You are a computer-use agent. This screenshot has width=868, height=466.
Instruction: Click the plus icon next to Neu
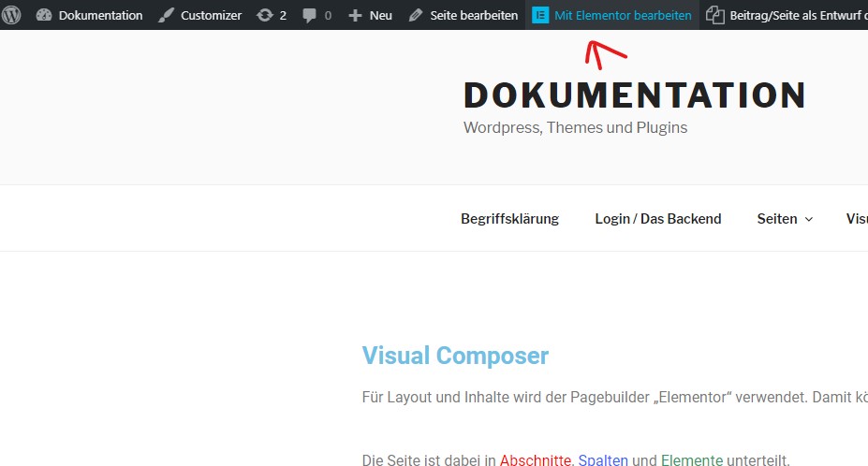click(x=355, y=15)
